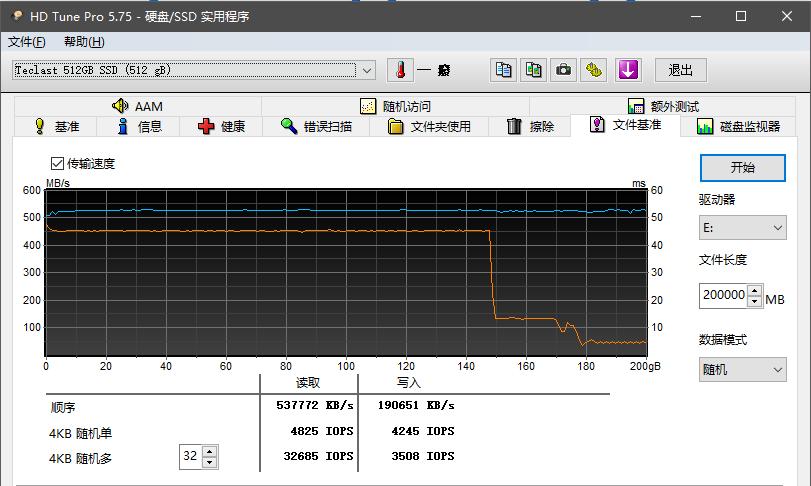Image resolution: width=811 pixels, height=486 pixels.
Task: Minimize the HD Tune Pro window
Action: coord(696,16)
